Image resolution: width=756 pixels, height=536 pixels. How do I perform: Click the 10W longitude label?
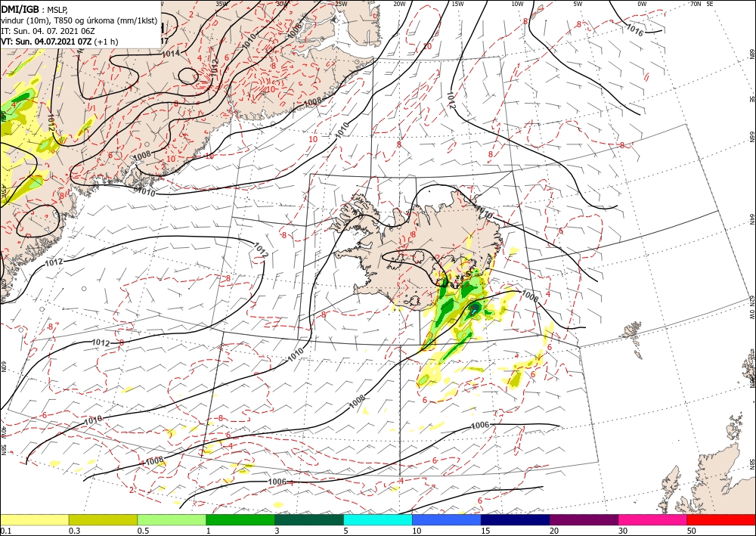pos(517,4)
